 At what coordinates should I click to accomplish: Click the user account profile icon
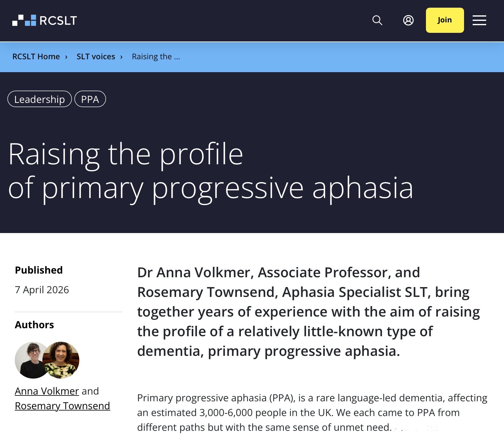coord(408,20)
